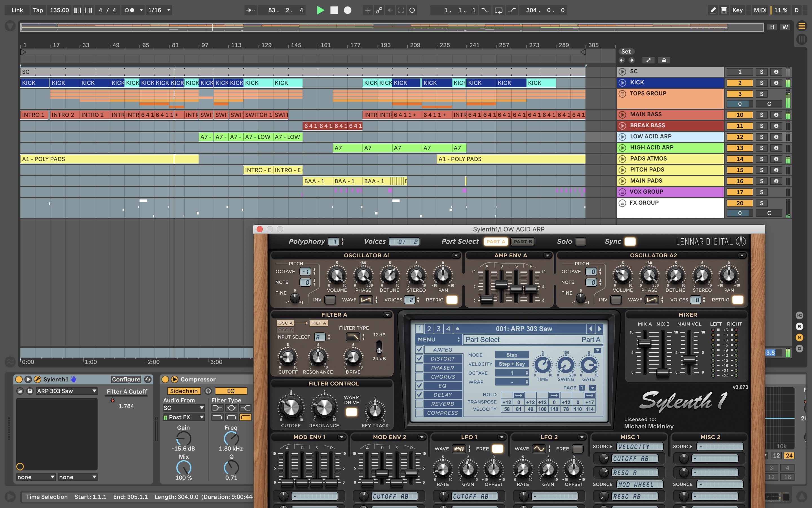812x508 pixels.
Task: Click locator previous arrow in Set panel
Action: pyautogui.click(x=622, y=60)
